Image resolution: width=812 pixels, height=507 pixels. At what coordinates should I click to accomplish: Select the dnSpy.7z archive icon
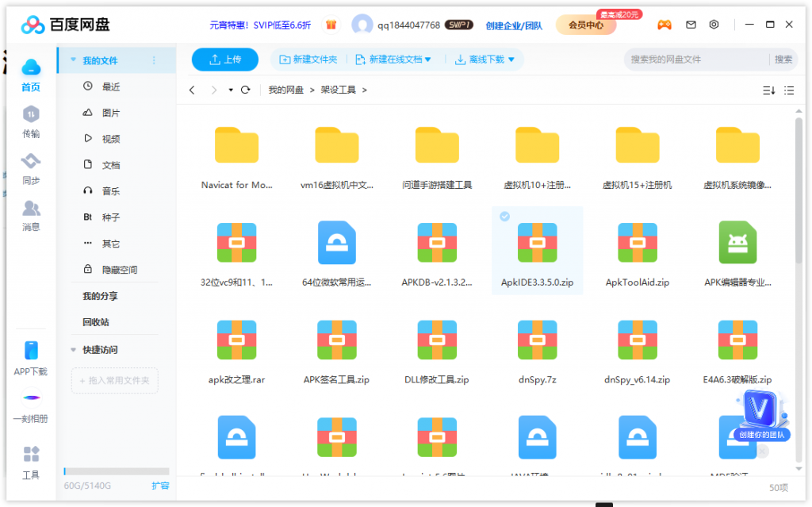point(537,340)
